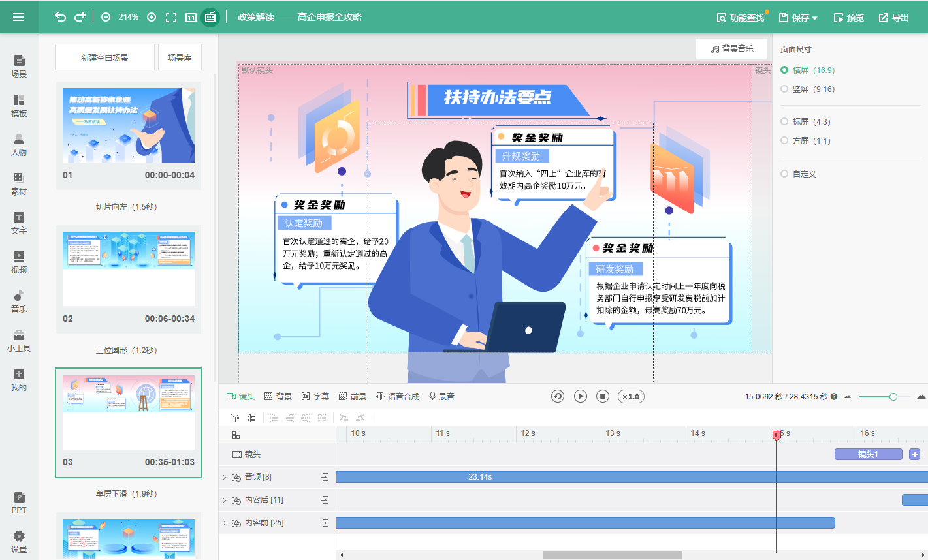Expand the 内容前 [25] track group
928x560 pixels.
pyautogui.click(x=225, y=523)
